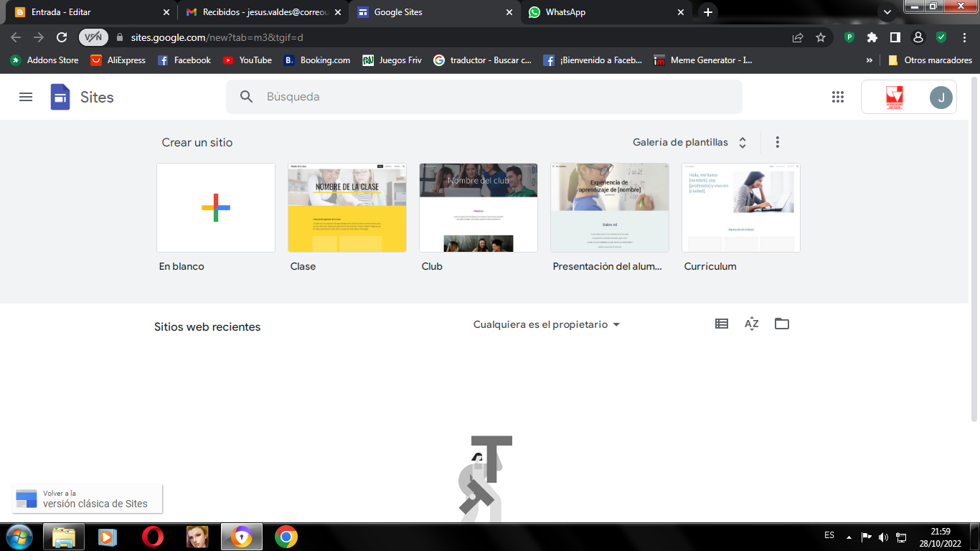Go back in browser history
This screenshot has height=551, width=980.
tap(16, 37)
